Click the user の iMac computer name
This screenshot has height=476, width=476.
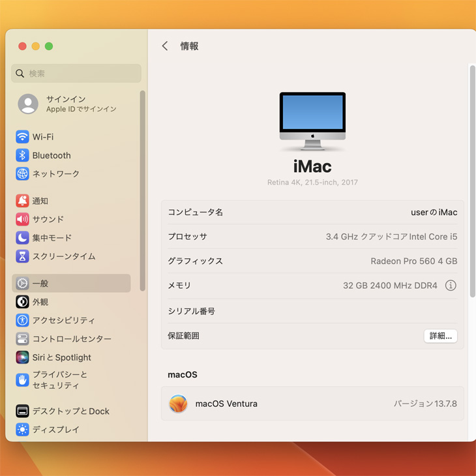434,212
